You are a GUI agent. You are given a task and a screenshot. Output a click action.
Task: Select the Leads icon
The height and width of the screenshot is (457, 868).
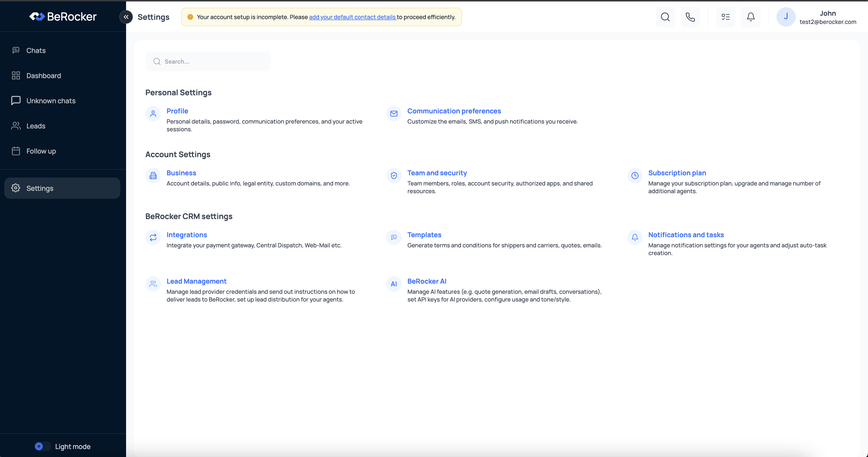tap(16, 126)
